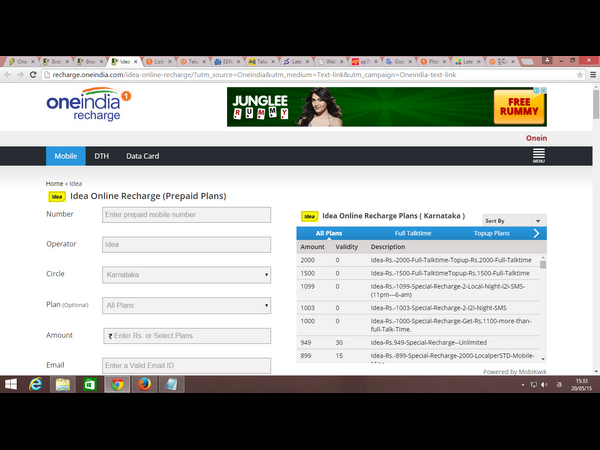Click the plans list scrollbar down arrow
The width and height of the screenshot is (600, 450).
(543, 357)
